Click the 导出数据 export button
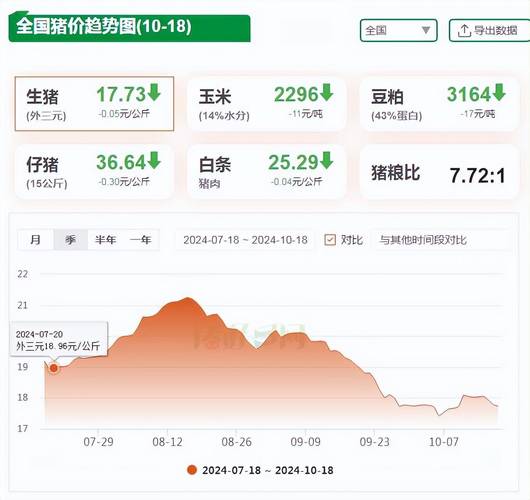The width and height of the screenshot is (530, 500). coord(489,30)
